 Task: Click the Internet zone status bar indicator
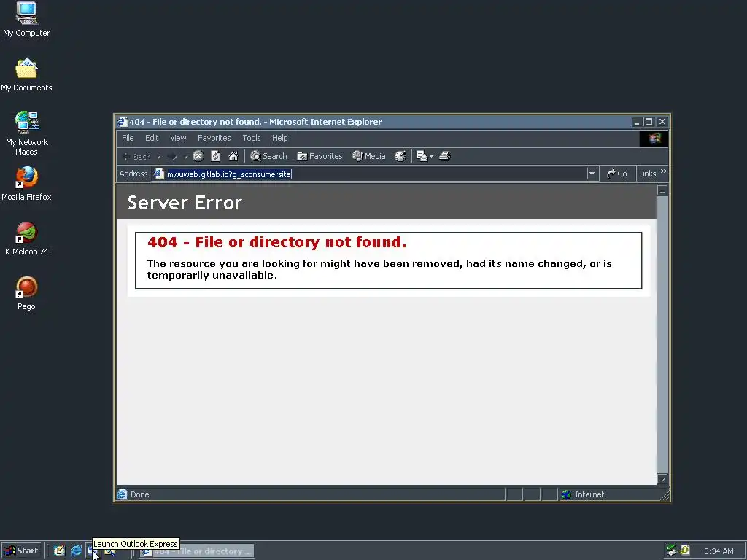pos(583,495)
